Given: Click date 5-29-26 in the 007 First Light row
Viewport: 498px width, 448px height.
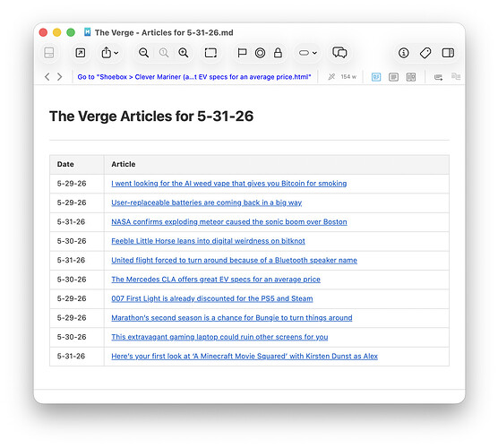Looking at the screenshot, I should (x=72, y=298).
